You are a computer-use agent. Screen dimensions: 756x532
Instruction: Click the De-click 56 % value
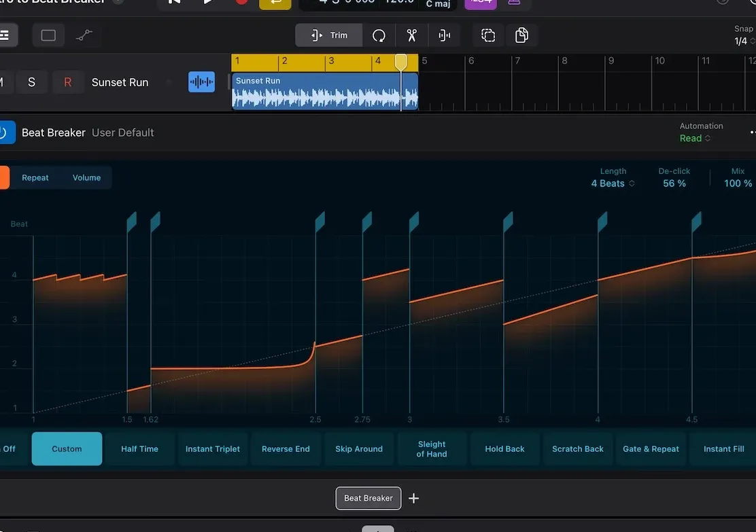click(x=674, y=183)
